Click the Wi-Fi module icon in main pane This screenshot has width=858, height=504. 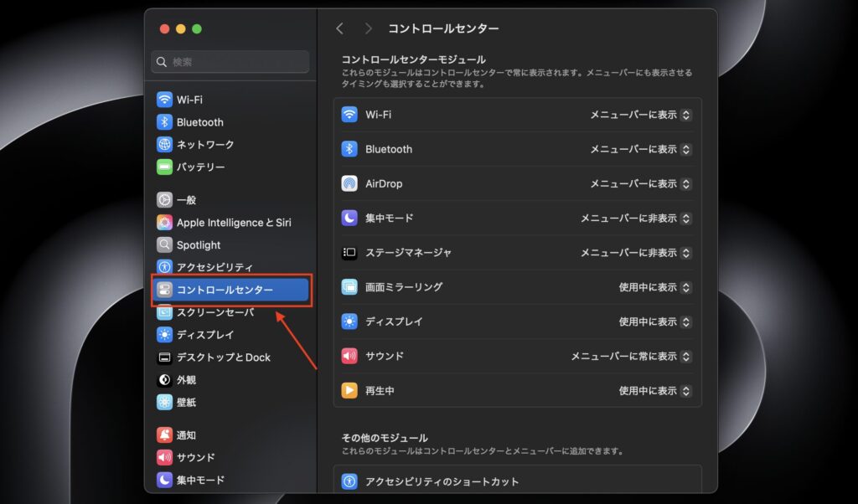(x=349, y=115)
